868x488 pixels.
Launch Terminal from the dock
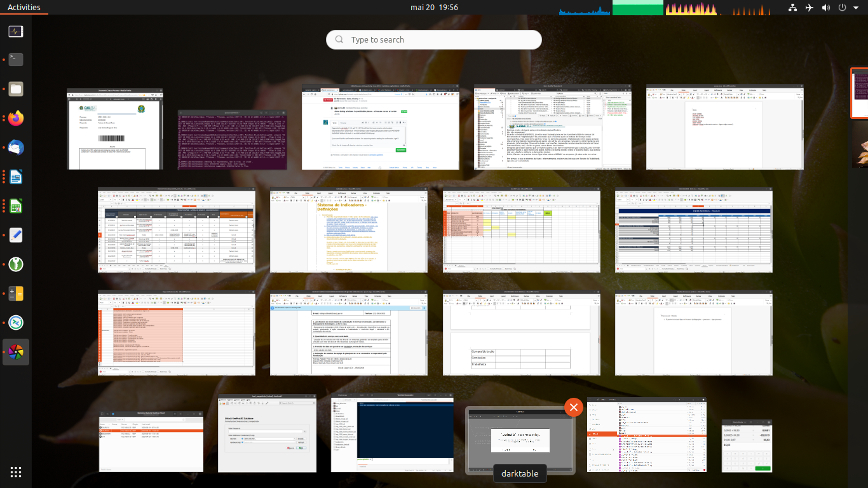16,60
